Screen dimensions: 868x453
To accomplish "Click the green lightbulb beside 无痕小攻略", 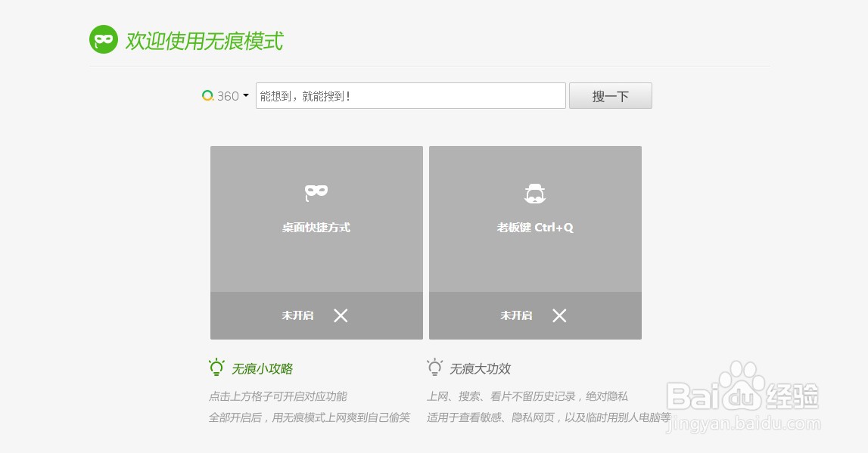I will (216, 368).
